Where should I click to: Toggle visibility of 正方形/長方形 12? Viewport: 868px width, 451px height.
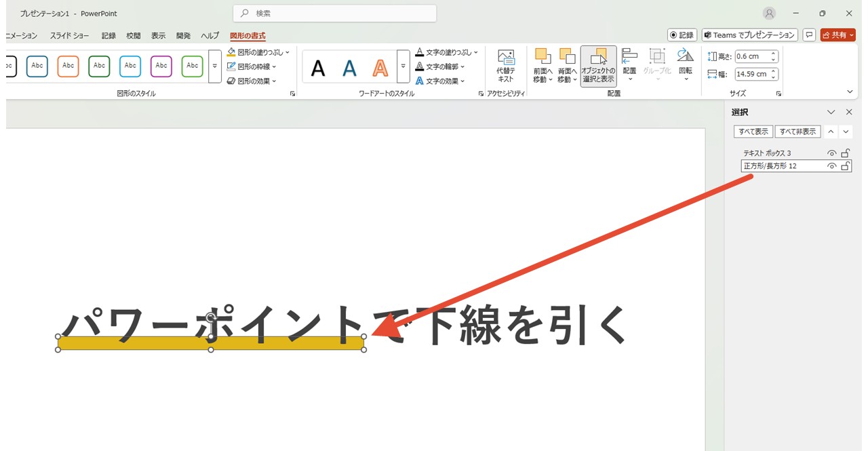coord(831,166)
